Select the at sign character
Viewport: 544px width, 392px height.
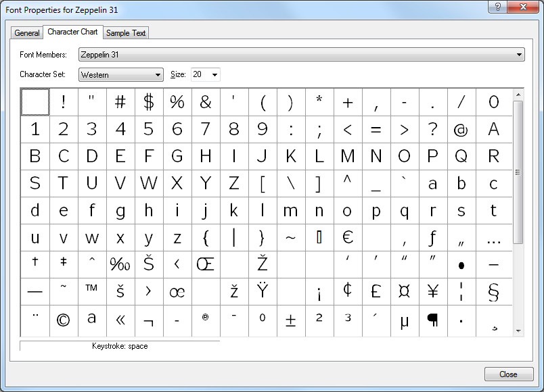[x=461, y=128]
